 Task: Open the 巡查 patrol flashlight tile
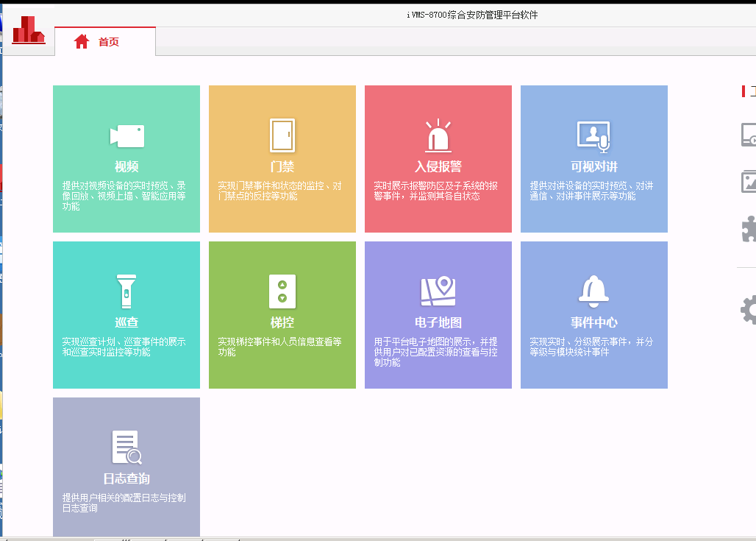point(126,314)
